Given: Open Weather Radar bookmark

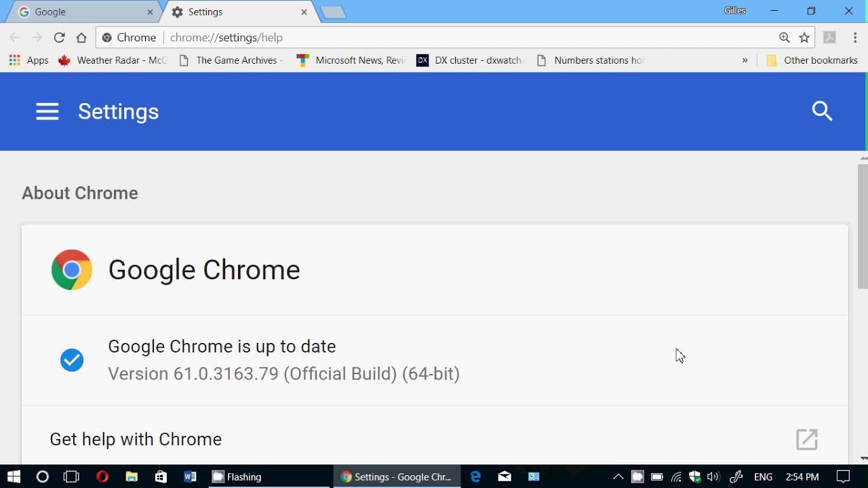Looking at the screenshot, I should 113,60.
